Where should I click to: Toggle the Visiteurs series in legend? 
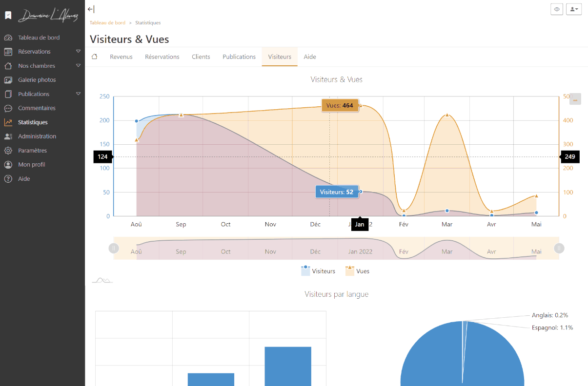pos(318,271)
